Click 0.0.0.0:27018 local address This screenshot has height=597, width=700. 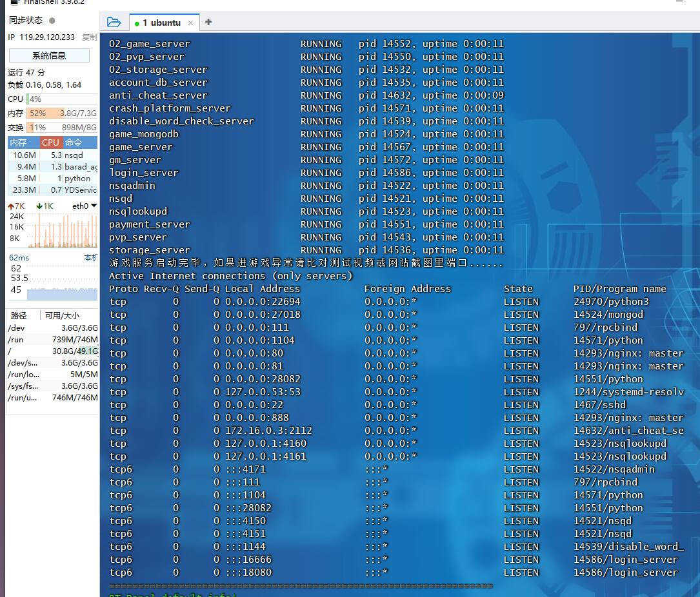click(263, 315)
